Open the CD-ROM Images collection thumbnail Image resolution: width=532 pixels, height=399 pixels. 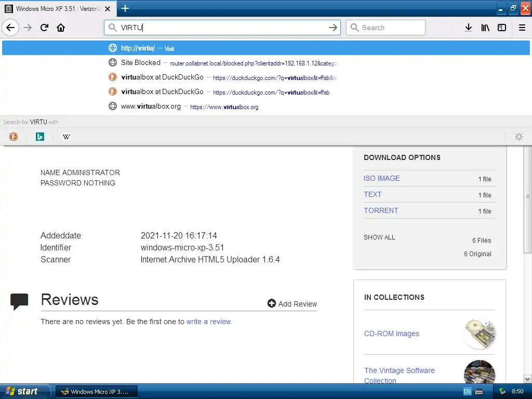coord(480,334)
